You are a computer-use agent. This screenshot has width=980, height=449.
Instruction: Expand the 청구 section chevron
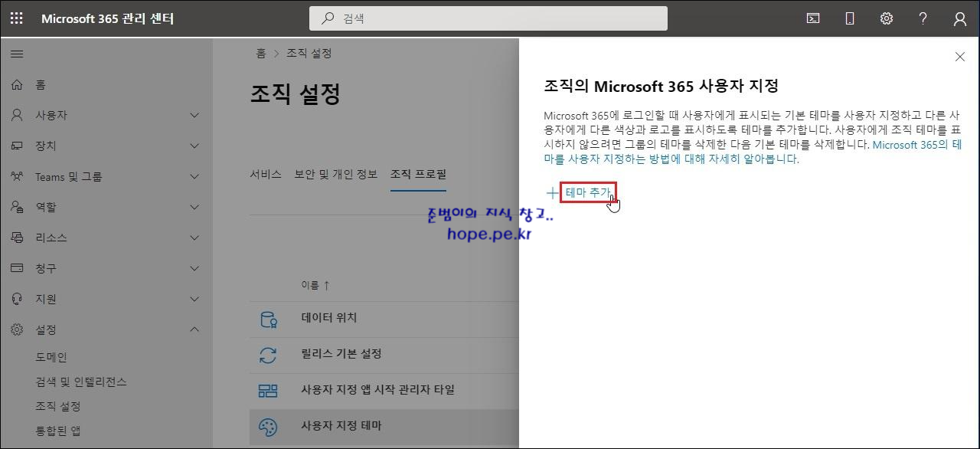click(x=194, y=268)
